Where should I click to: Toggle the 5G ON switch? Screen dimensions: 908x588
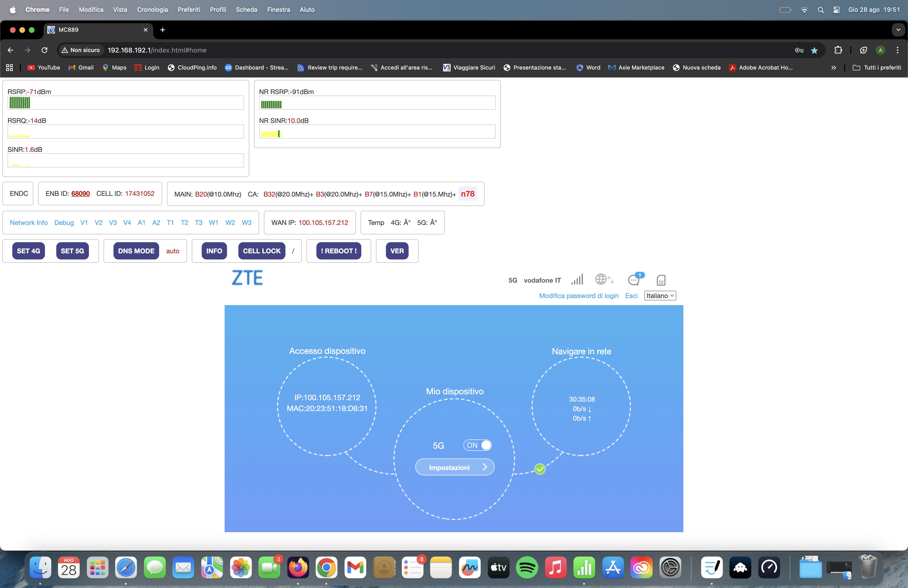pos(477,445)
